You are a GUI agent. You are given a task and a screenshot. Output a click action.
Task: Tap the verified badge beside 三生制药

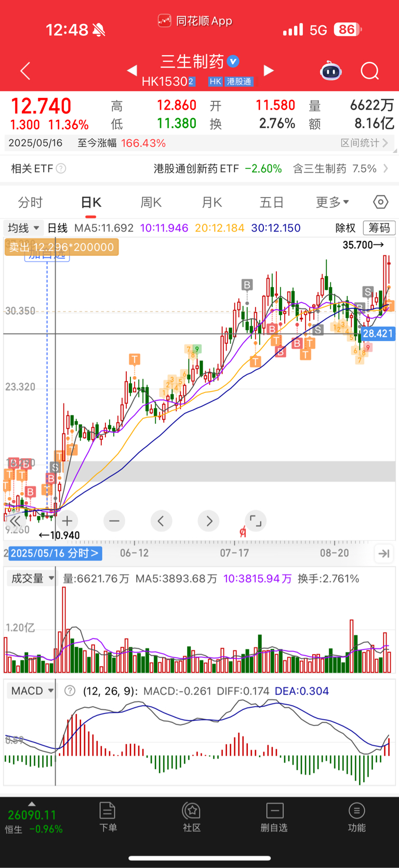pos(234,61)
